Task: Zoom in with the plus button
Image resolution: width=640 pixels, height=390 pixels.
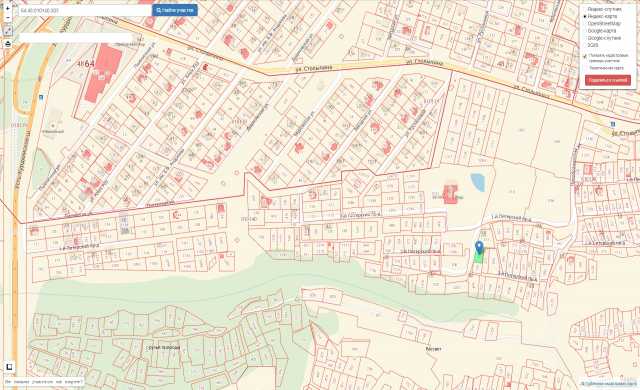Action: pos(7,8)
